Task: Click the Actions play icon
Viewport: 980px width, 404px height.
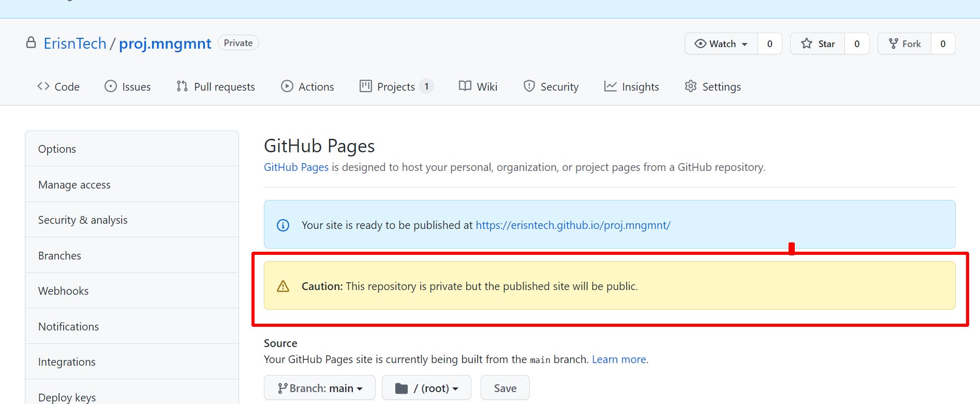Action: 287,86
